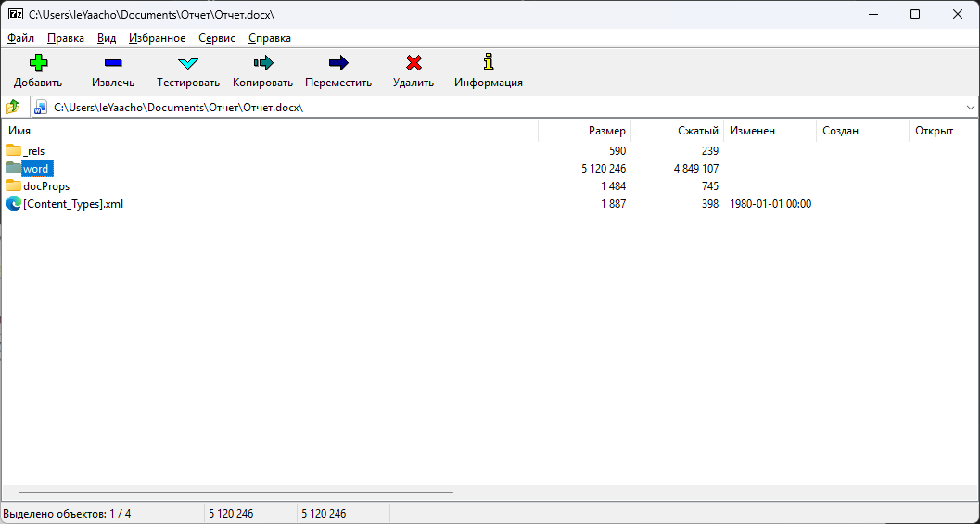Click the docProps folder icon
The width and height of the screenshot is (980, 524).
[x=14, y=185]
